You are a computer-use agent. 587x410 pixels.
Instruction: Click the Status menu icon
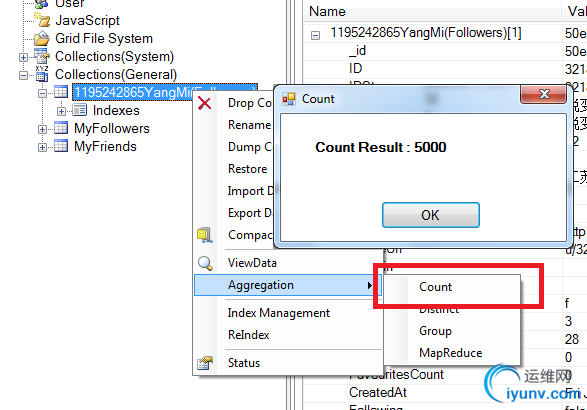tap(205, 363)
